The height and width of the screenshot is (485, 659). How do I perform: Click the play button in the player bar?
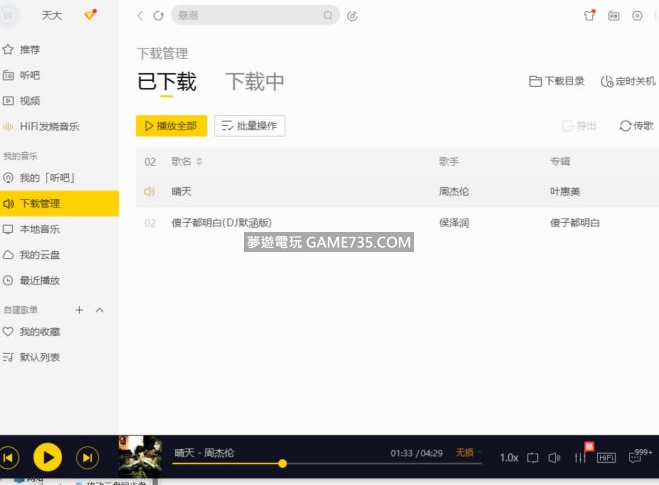pos(47,457)
